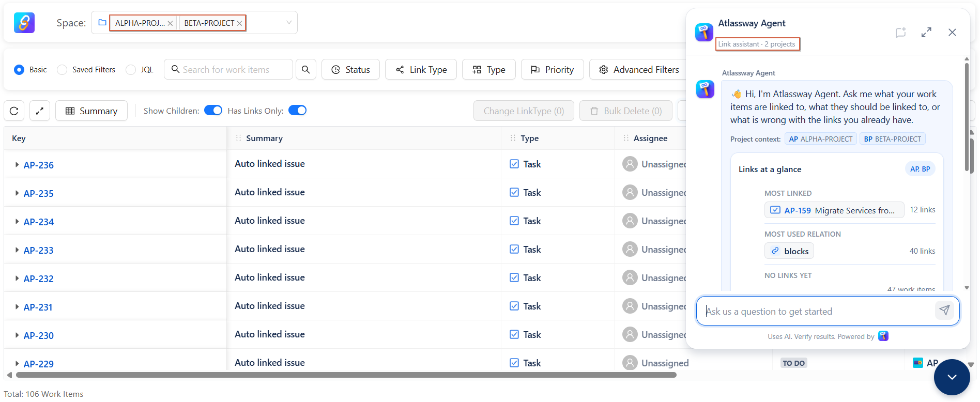Image resolution: width=980 pixels, height=402 pixels.
Task: Select the Saved Filters radio option
Action: (x=62, y=70)
